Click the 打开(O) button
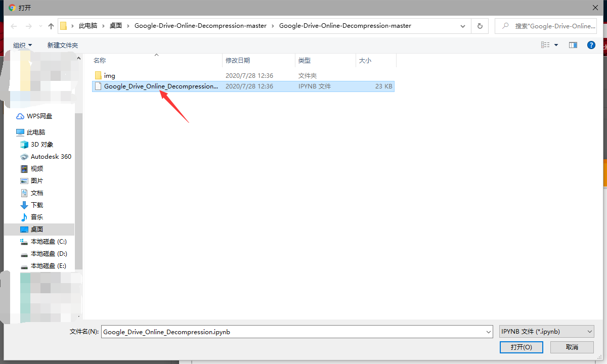The width and height of the screenshot is (607, 364). click(521, 347)
